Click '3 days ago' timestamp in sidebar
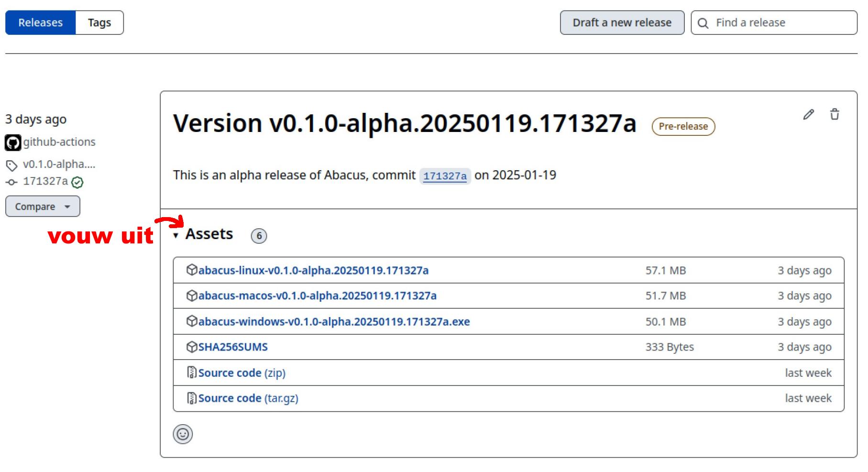The width and height of the screenshot is (868, 472). tap(36, 119)
